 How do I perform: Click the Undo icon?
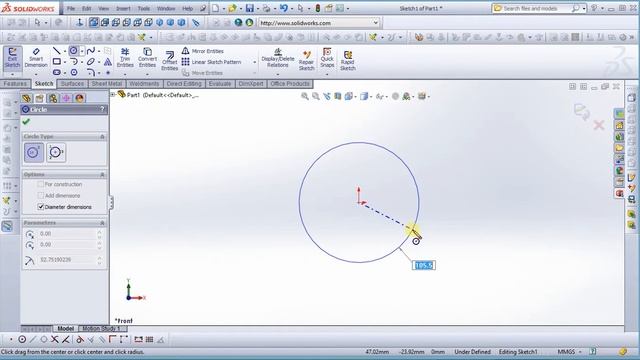pos(284,8)
